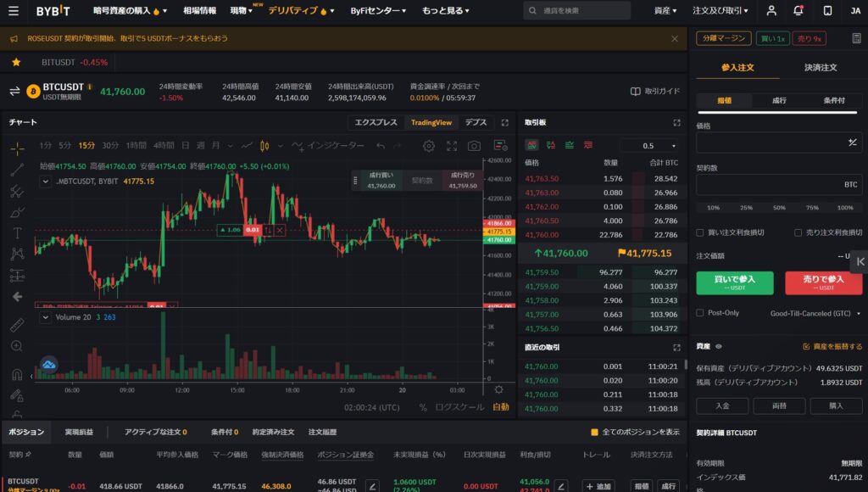Image resolution: width=868 pixels, height=492 pixels.
Task: Dismiss the ROSEUSDT announcement banner
Action: pos(674,39)
